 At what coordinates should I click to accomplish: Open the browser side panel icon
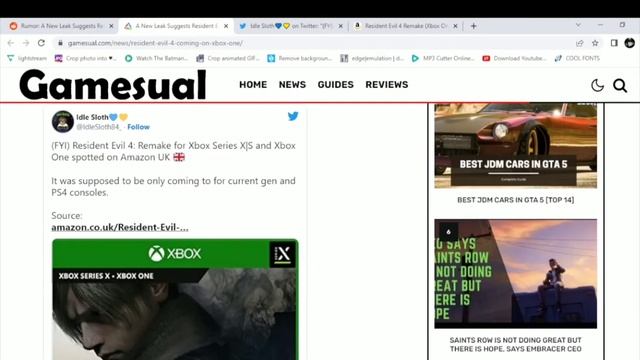click(x=614, y=43)
